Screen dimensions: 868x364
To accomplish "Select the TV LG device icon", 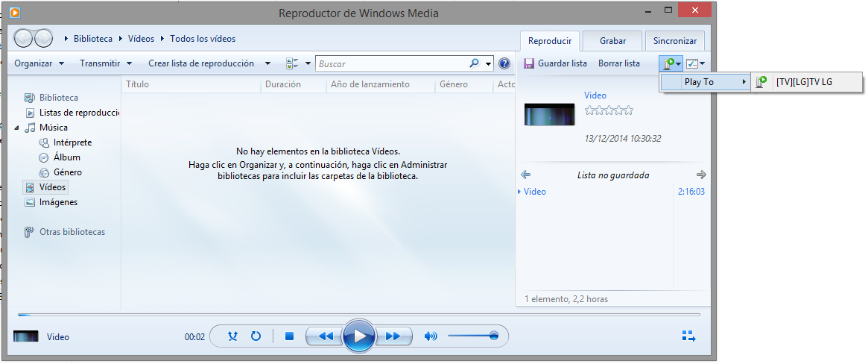I will point(761,82).
